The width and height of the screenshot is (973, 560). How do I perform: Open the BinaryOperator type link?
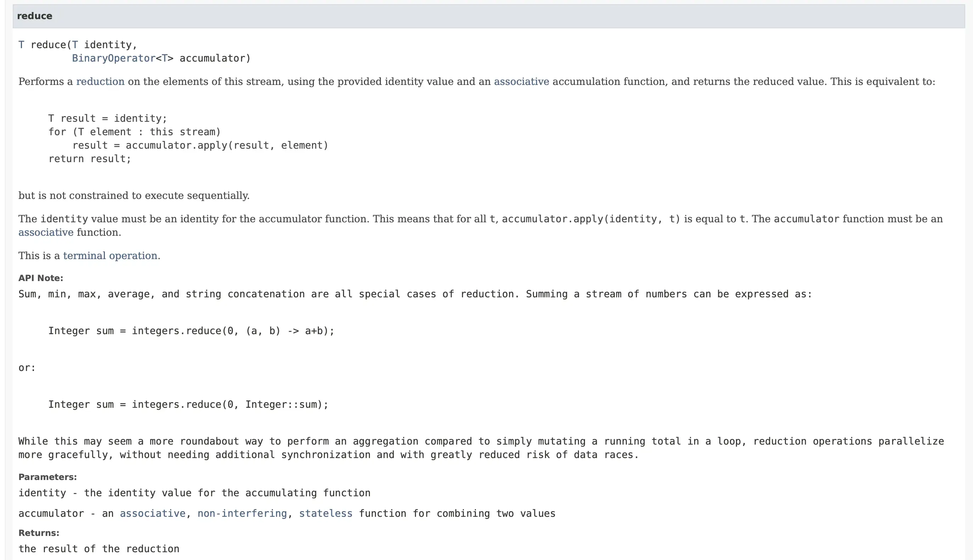point(113,58)
